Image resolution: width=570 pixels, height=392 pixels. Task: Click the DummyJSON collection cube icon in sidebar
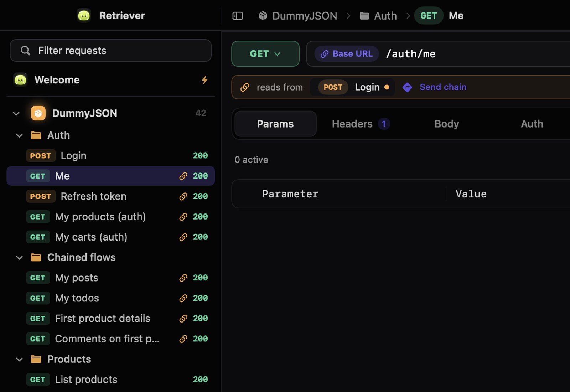(x=38, y=113)
